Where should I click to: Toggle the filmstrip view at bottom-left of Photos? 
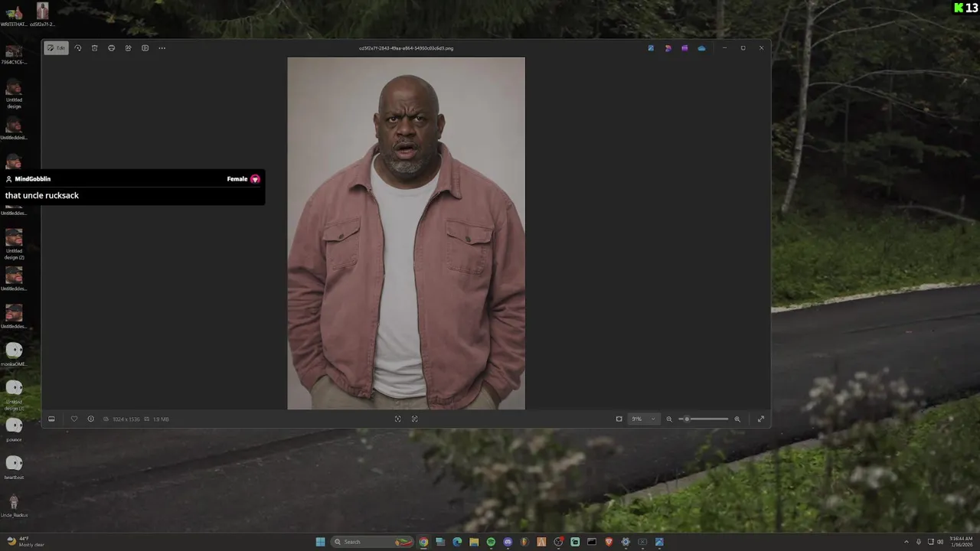(x=51, y=419)
